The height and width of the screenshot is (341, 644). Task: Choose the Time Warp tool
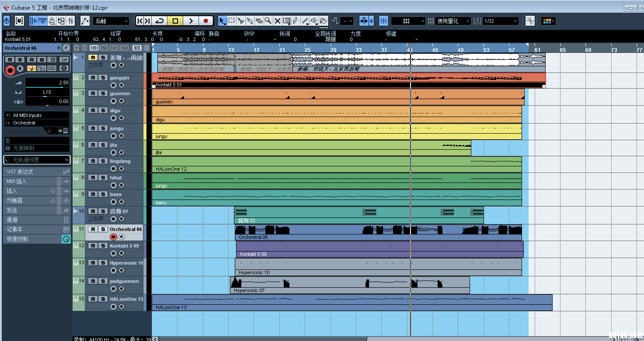[287, 21]
